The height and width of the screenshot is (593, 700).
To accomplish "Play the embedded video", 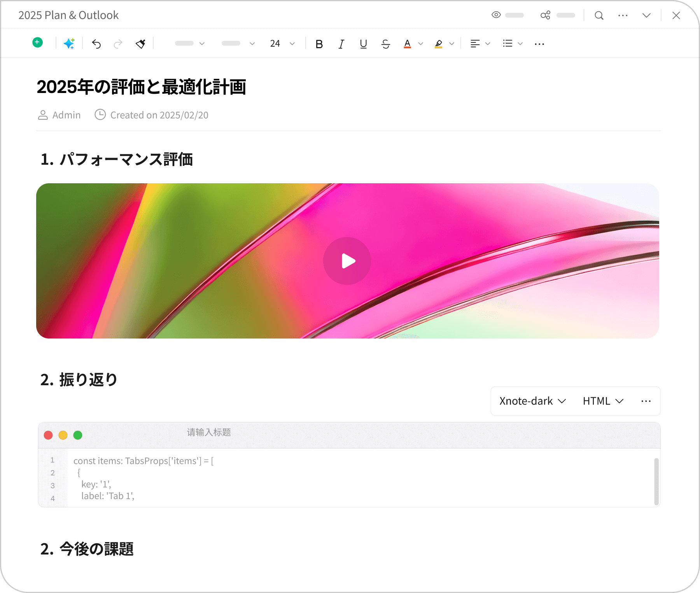I will point(347,261).
